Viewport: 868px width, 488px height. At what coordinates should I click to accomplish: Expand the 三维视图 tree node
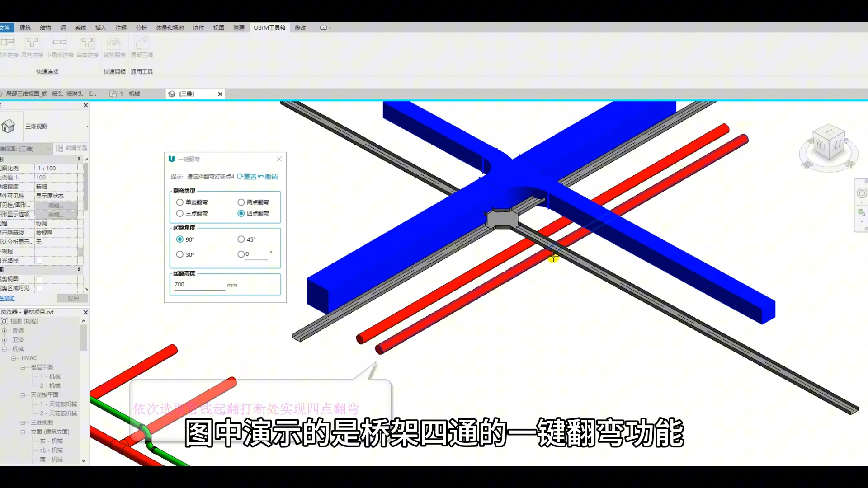click(x=23, y=422)
